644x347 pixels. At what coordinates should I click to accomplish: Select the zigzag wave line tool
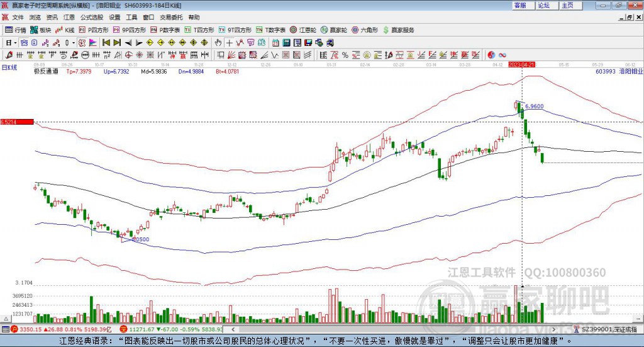(x=275, y=55)
